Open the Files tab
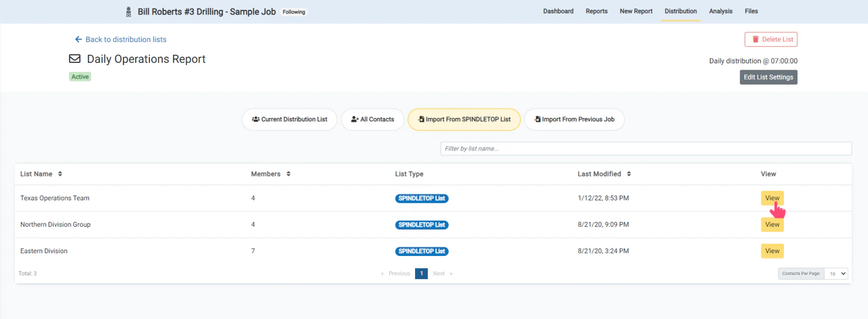Image resolution: width=868 pixels, height=319 pixels. [751, 12]
